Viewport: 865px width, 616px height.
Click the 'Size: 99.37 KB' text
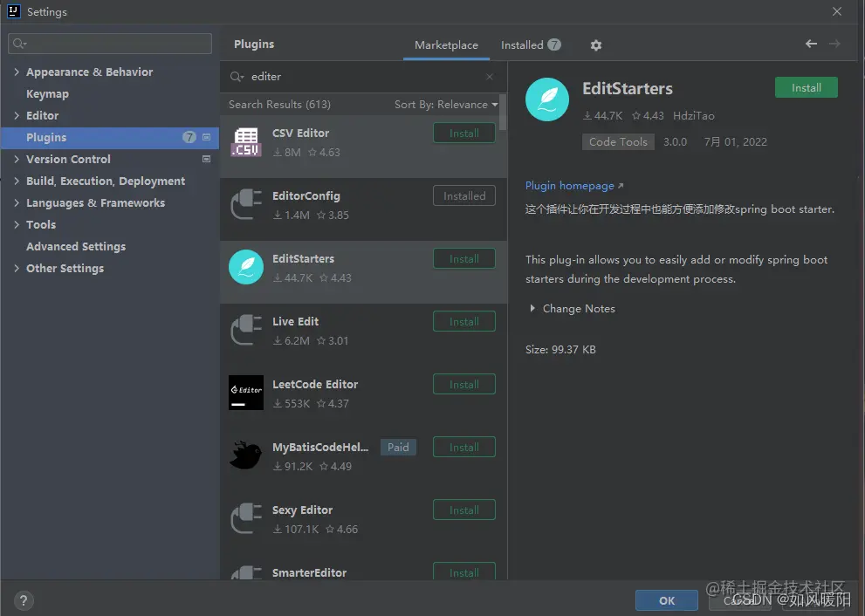pos(560,350)
